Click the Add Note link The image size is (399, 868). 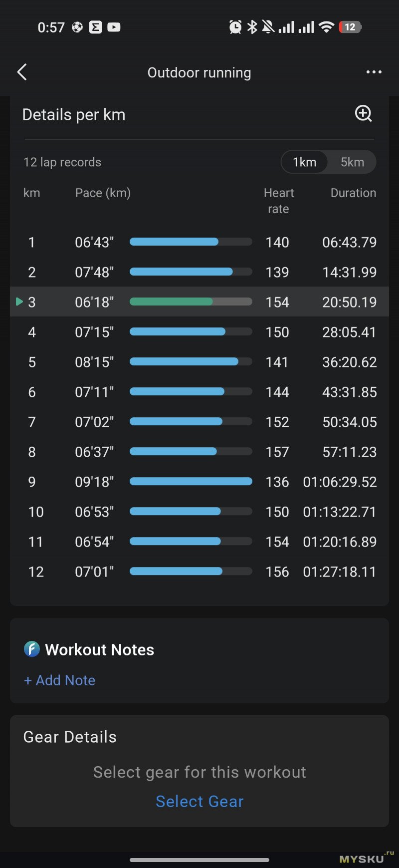pos(60,680)
